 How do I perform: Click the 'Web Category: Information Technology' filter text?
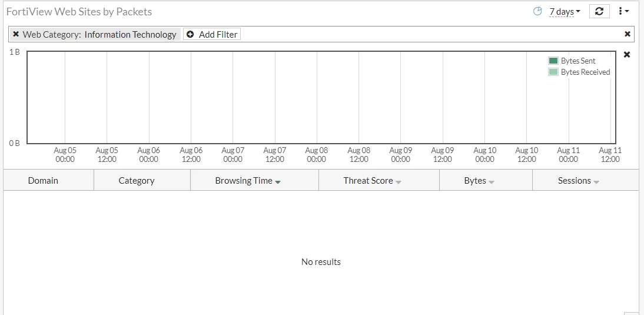click(99, 35)
